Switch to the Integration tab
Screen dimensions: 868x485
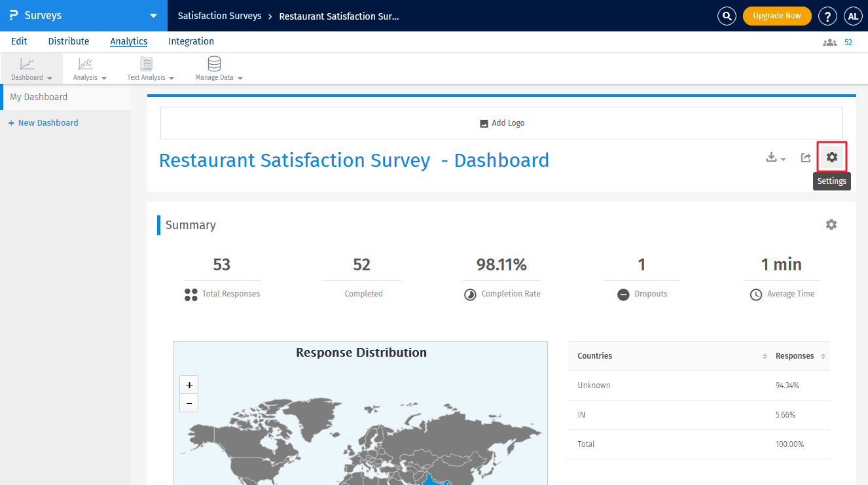click(x=191, y=41)
